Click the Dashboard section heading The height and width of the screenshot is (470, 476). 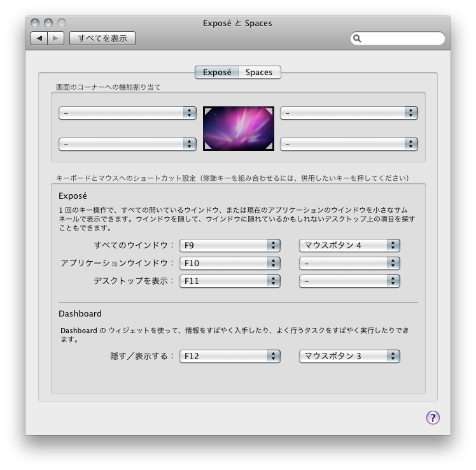[x=80, y=313]
